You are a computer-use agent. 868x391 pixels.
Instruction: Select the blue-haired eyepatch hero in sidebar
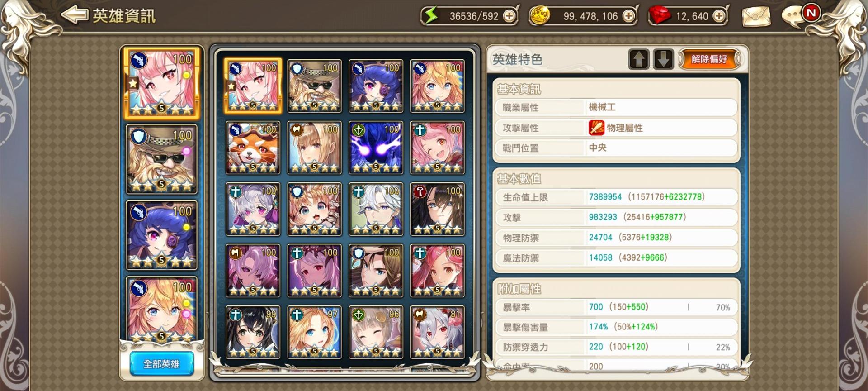pos(162,235)
